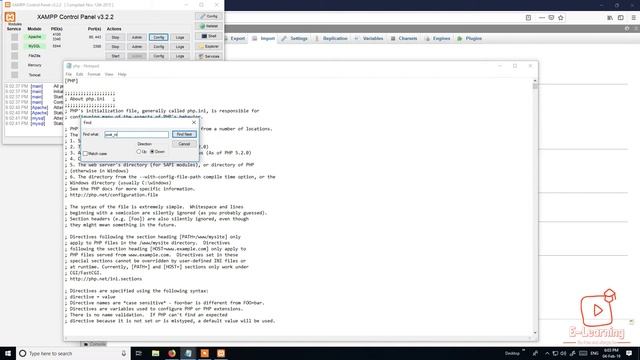This screenshot has width=640, height=360.
Task: Click Cortana microphone icon in search box
Action: coord(124,353)
